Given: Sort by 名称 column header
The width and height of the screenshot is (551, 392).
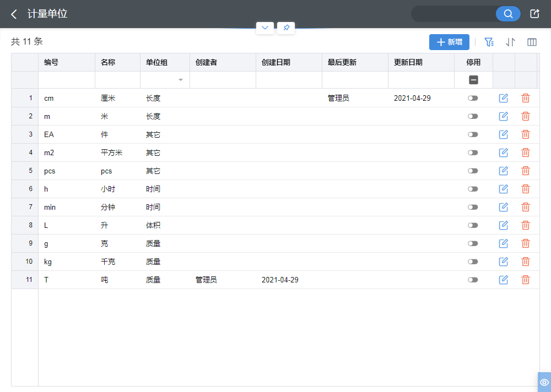Looking at the screenshot, I should pos(118,62).
